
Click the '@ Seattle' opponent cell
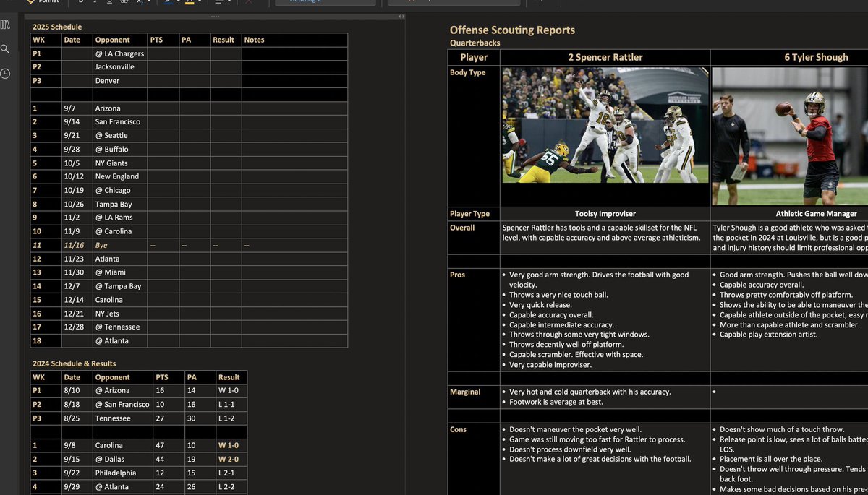tap(111, 135)
